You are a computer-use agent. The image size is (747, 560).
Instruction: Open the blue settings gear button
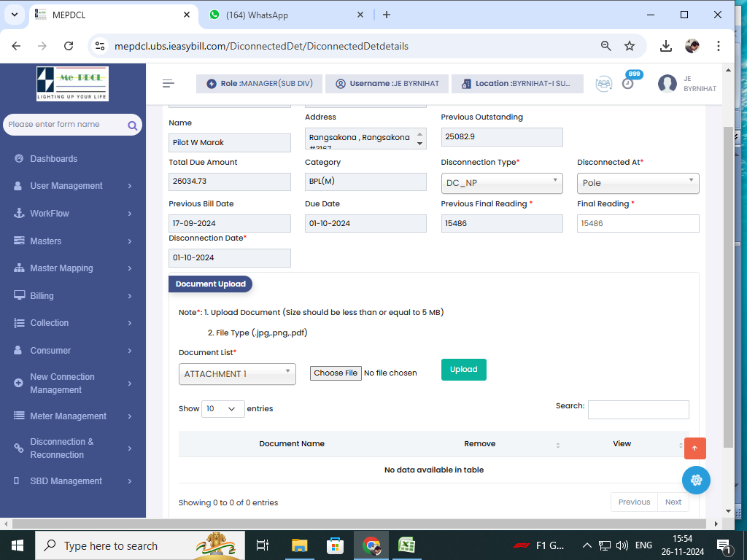tap(696, 480)
